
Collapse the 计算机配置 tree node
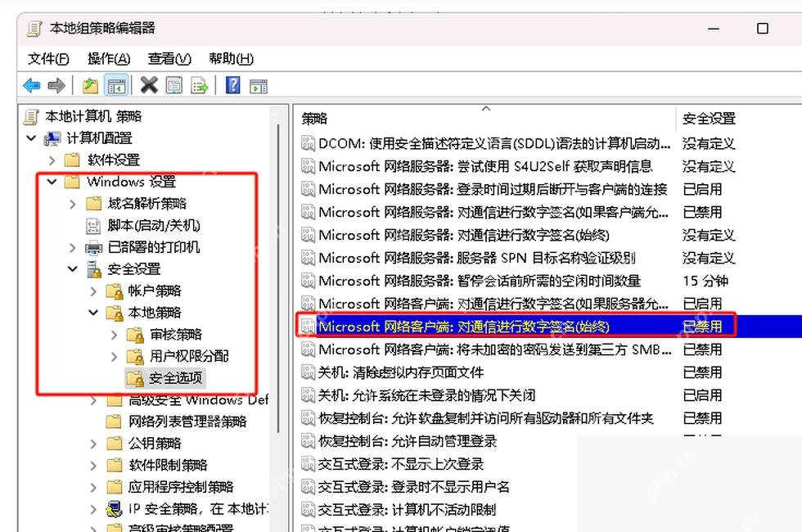31,138
